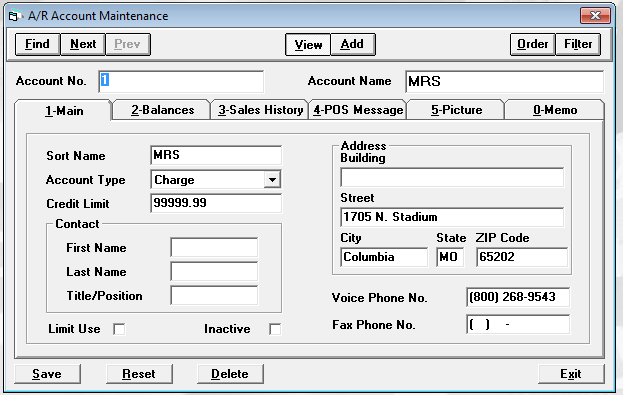Click the Reset button

point(139,374)
